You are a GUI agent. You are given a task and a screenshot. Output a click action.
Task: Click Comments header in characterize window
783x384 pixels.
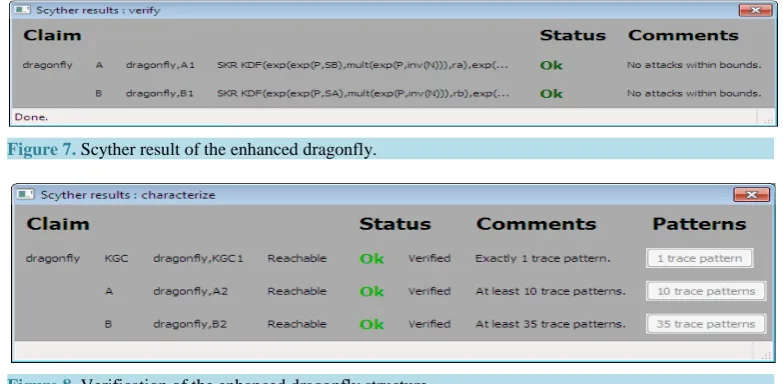tap(536, 224)
